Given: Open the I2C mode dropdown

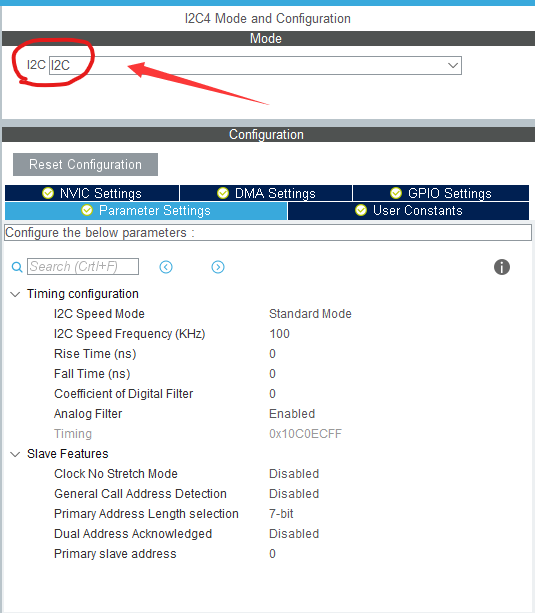Looking at the screenshot, I should 255,65.
